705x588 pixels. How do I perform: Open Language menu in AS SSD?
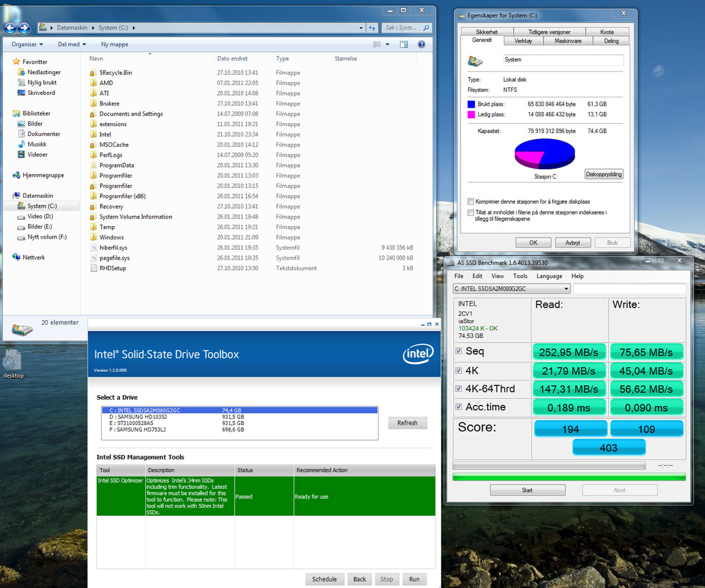pyautogui.click(x=549, y=276)
